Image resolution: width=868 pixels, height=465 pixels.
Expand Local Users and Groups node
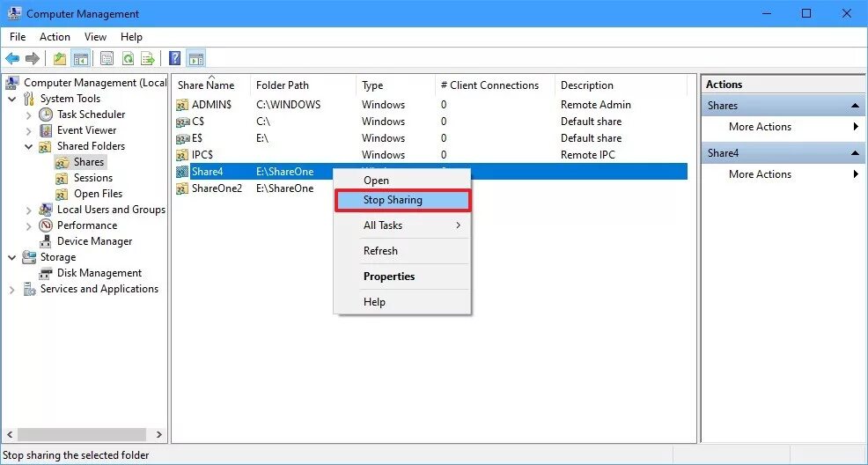coord(29,210)
